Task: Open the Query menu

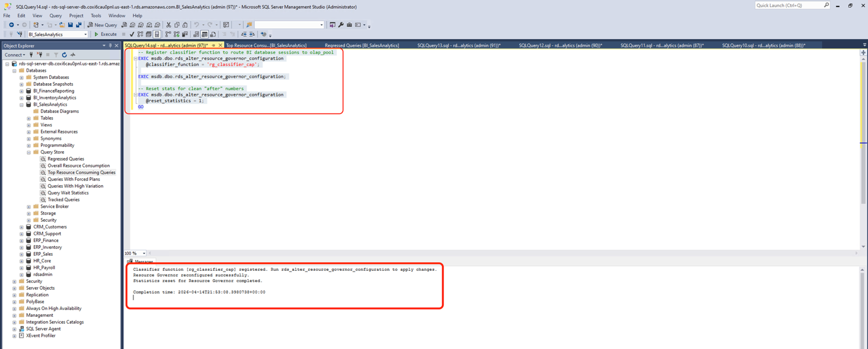Action: [55, 16]
